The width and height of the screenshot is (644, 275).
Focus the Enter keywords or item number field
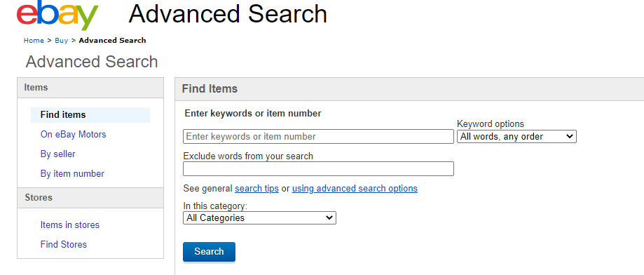[318, 137]
